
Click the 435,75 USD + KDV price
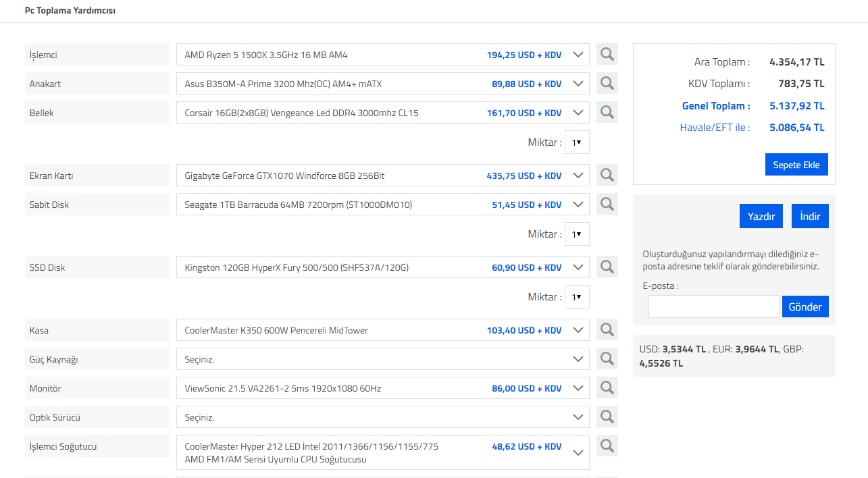click(x=524, y=176)
